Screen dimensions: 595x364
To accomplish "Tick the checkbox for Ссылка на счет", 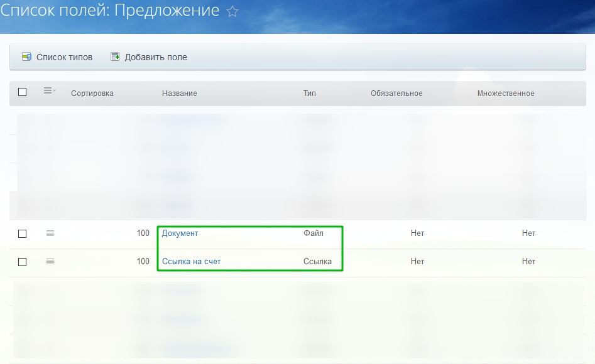I will [23, 262].
